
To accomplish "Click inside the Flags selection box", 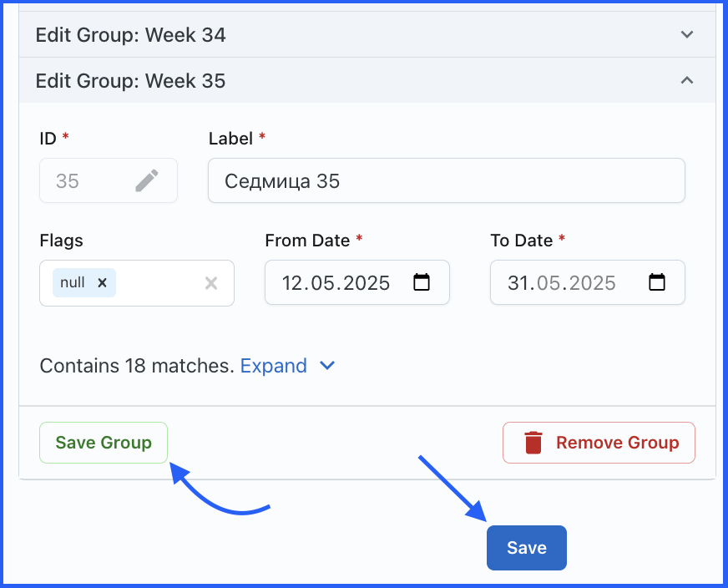I will (159, 283).
